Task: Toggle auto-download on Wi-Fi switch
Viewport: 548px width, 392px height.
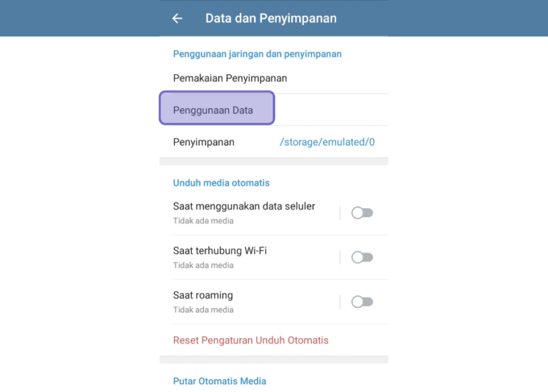Action: coord(362,257)
